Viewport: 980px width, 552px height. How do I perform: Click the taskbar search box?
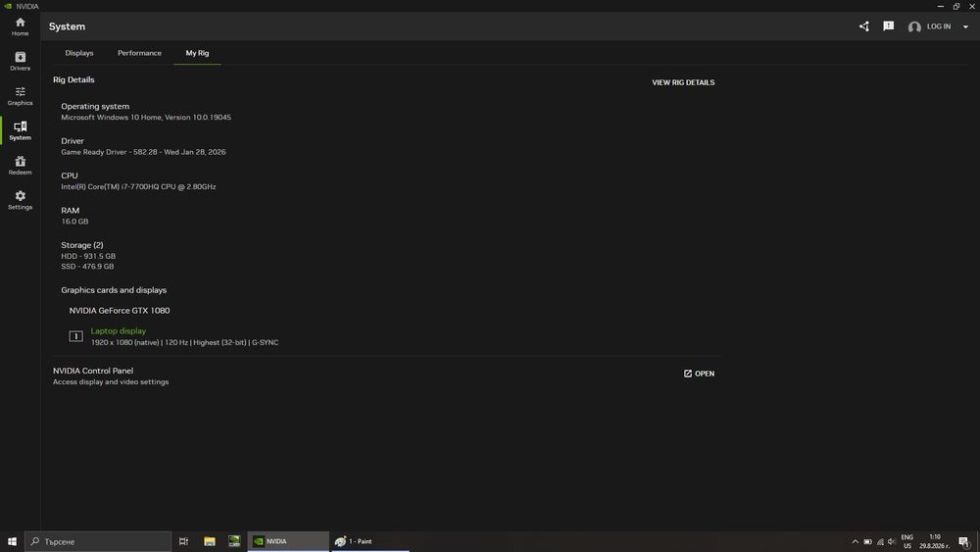[98, 541]
